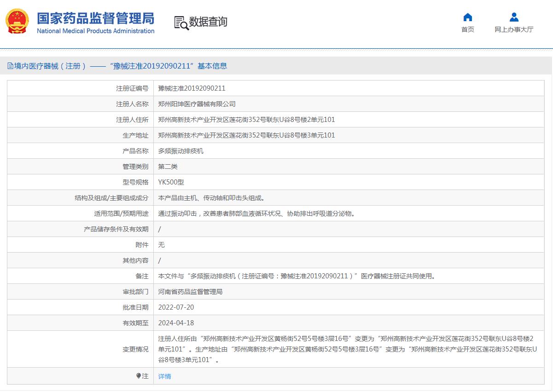553x392 pixels.
Task: Click the user person icon for 网上办事大厅
Action: pos(514,17)
